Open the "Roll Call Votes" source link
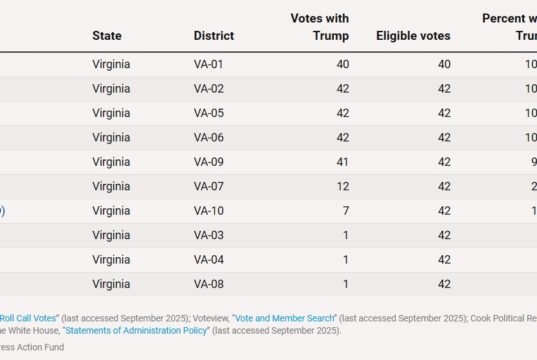Screen dimensions: 537x360 pos(28,318)
